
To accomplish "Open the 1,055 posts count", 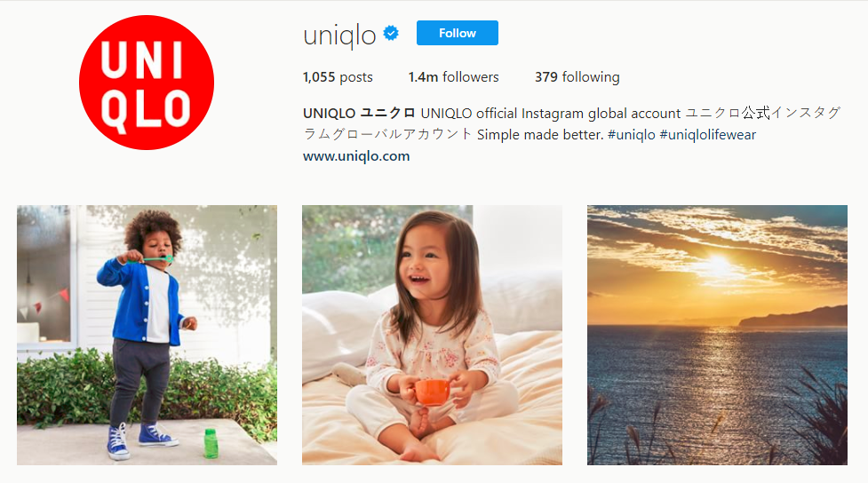I will click(338, 77).
